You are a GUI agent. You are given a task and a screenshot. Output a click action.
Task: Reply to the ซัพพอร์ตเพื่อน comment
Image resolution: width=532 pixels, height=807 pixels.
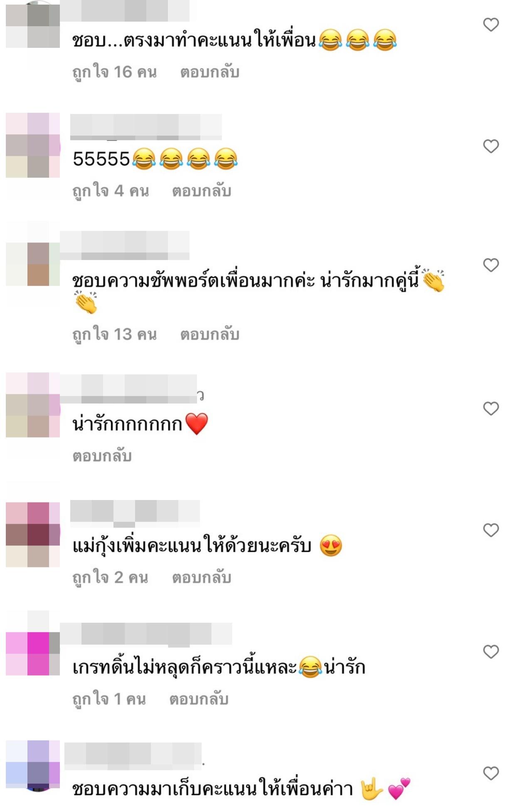point(210,335)
